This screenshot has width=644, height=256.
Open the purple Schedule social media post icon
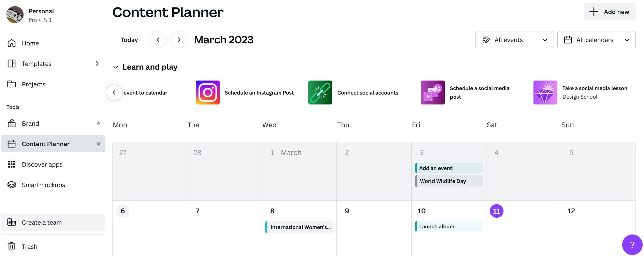(x=433, y=93)
